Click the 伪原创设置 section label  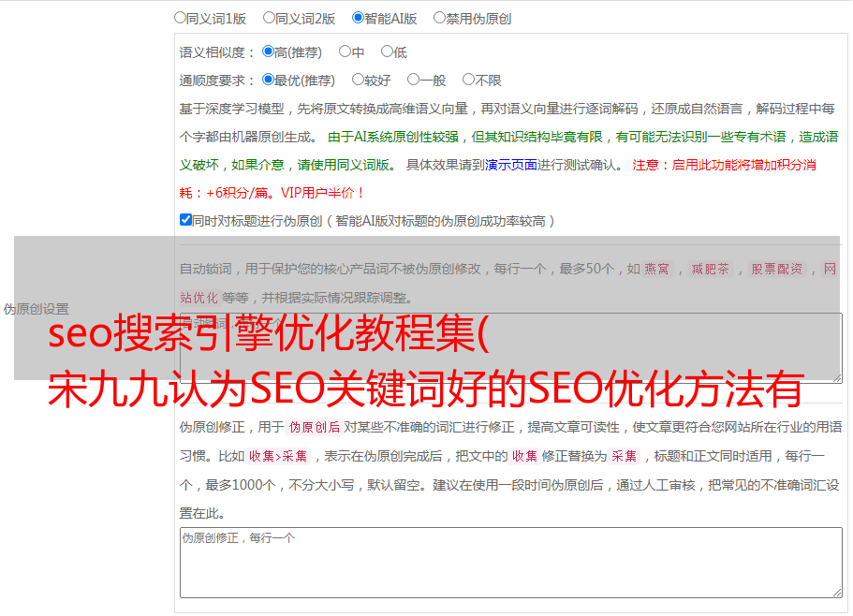[x=36, y=309]
